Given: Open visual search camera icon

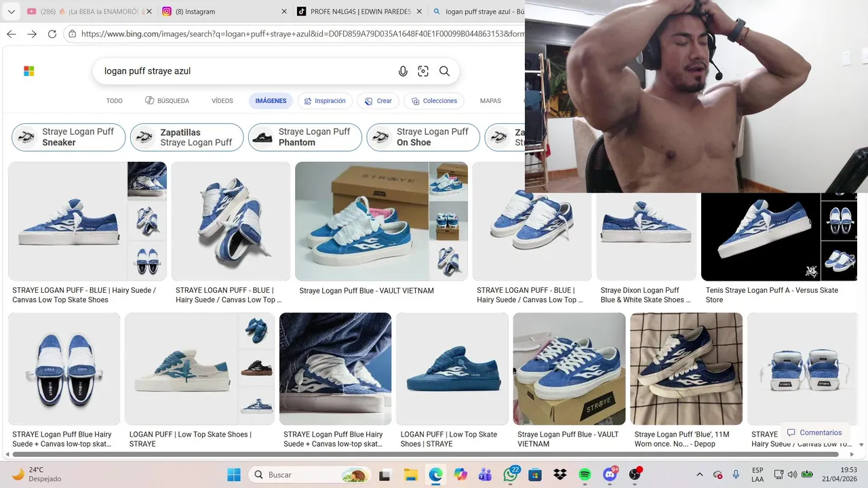Looking at the screenshot, I should [x=423, y=71].
